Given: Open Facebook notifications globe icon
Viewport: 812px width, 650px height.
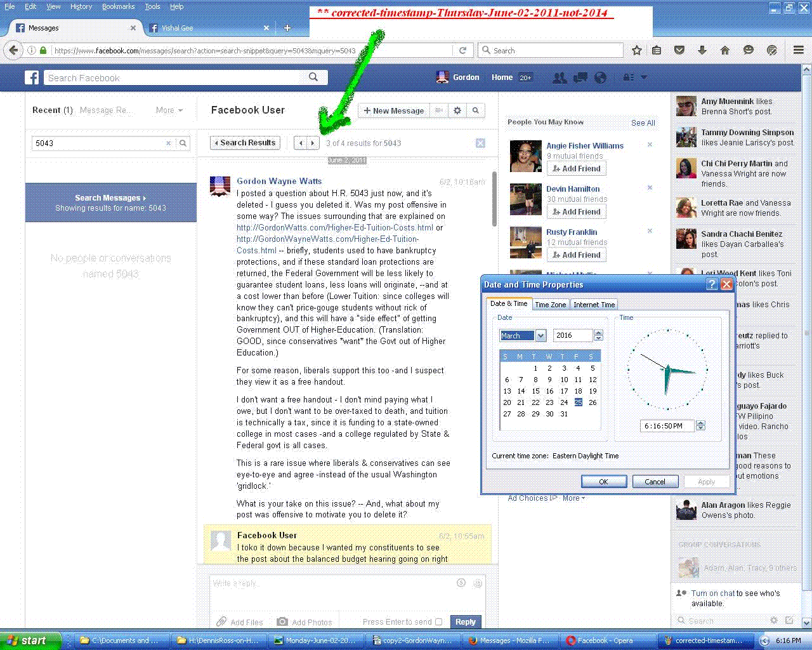Looking at the screenshot, I should [x=600, y=77].
